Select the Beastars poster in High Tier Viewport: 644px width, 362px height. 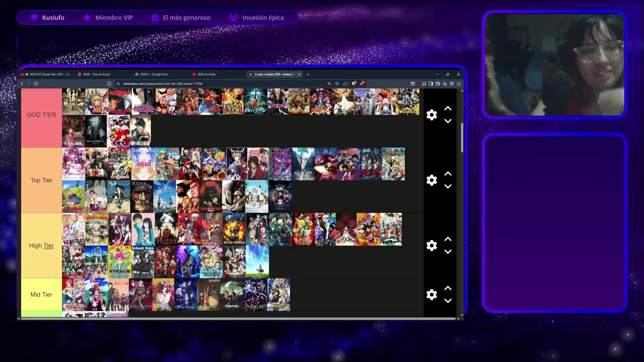(73, 229)
